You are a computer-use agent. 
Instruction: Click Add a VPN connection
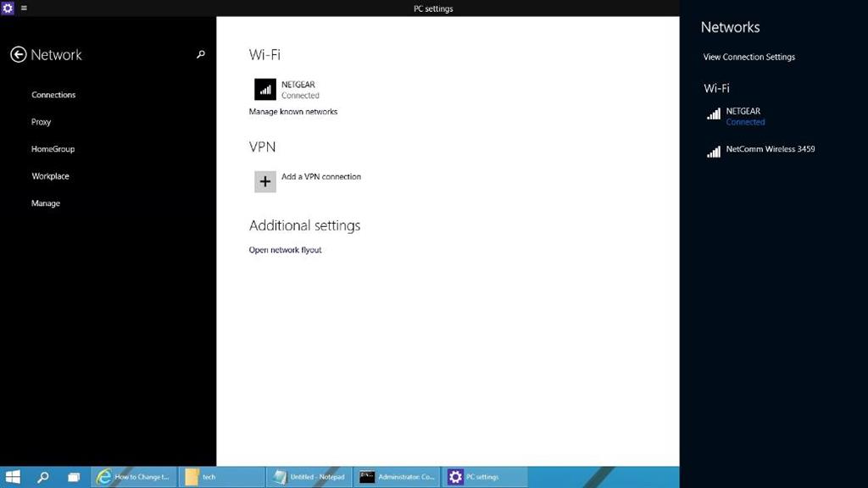click(x=322, y=176)
